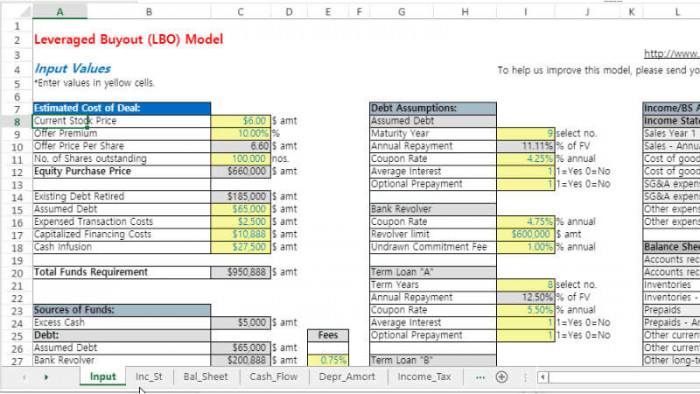Click the Cash Infusion $27,500 cell
700x394 pixels.
click(x=241, y=247)
